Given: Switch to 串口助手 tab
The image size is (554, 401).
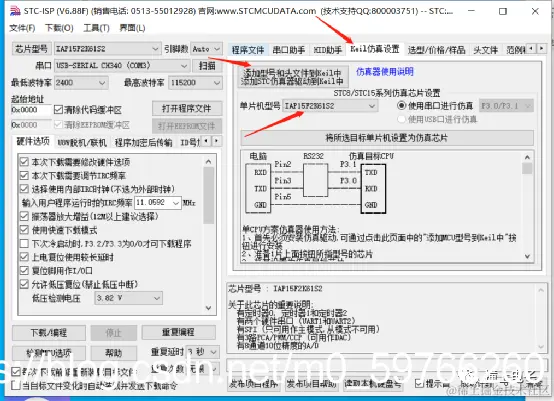Looking at the screenshot, I should (289, 50).
